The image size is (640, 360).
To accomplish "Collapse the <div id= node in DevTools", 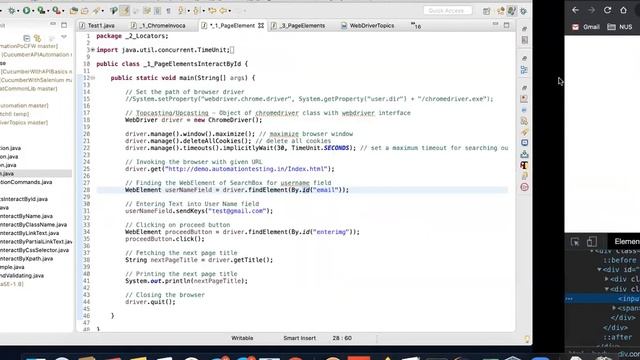I will 599,269.
